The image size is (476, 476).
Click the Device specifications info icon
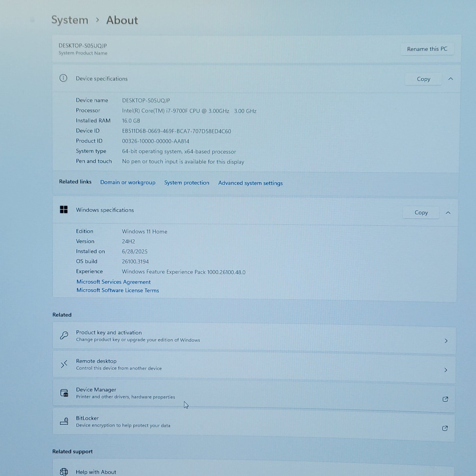63,78
